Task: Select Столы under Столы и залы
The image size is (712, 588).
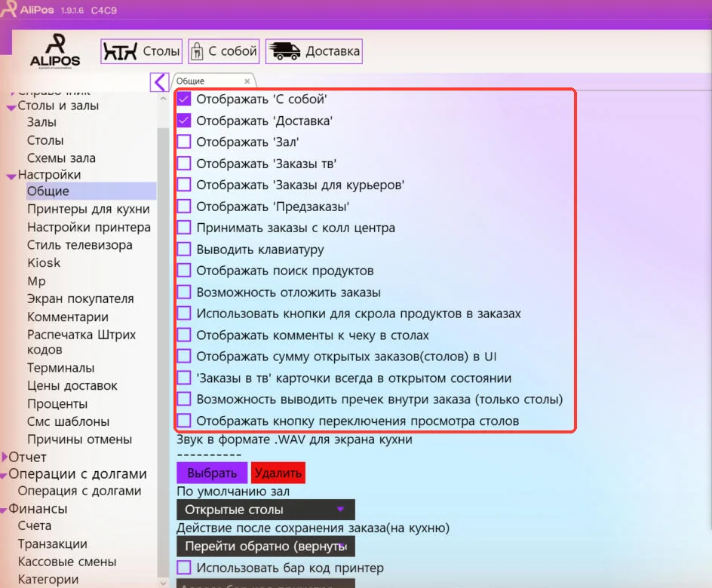Action: 45,140
